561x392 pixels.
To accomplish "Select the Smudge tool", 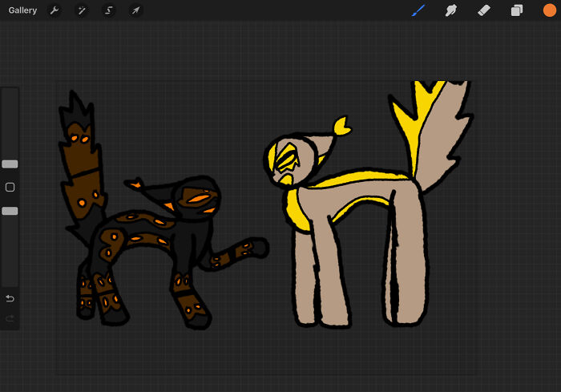I will click(451, 10).
